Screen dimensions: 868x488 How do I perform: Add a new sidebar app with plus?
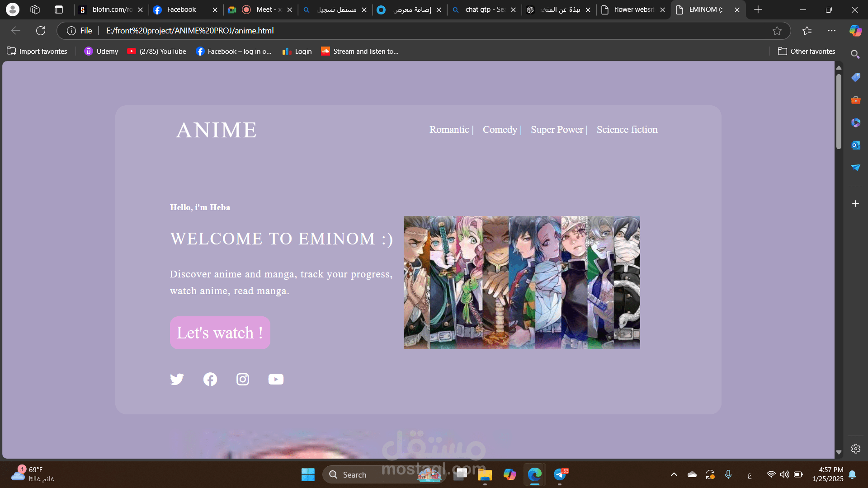click(856, 204)
